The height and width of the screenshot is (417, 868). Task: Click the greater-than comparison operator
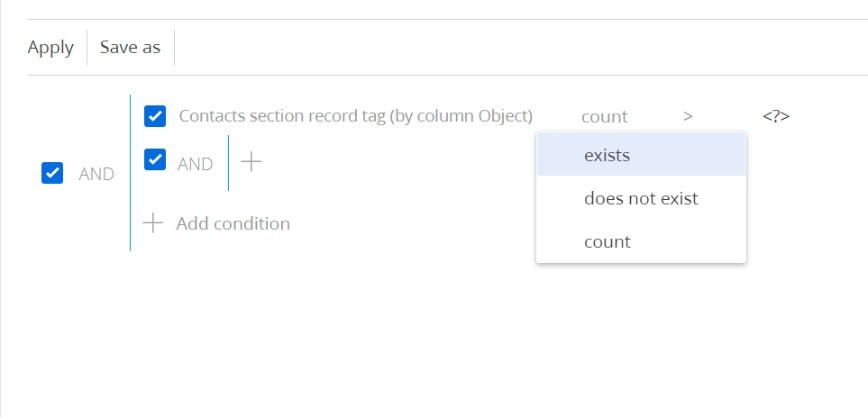pos(688,116)
